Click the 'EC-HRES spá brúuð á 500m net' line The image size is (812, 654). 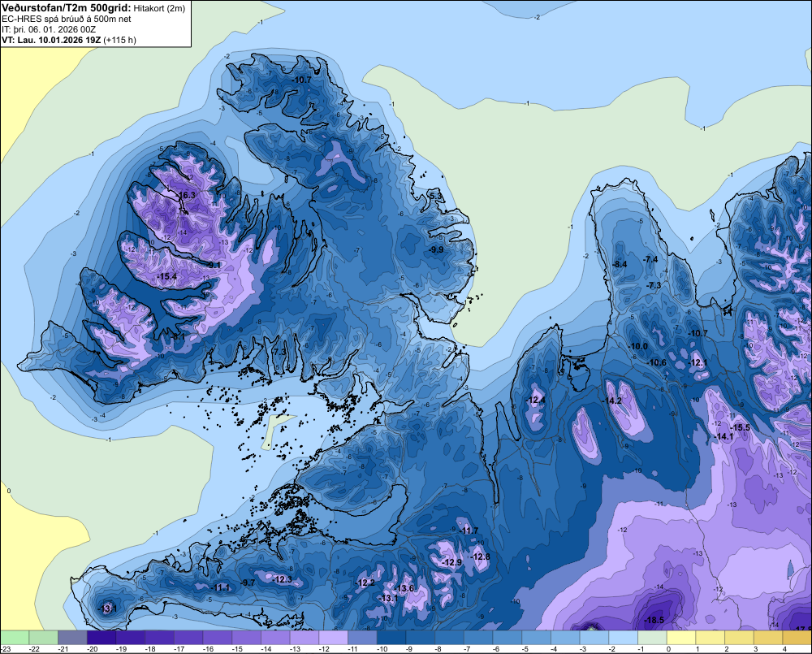(67, 19)
